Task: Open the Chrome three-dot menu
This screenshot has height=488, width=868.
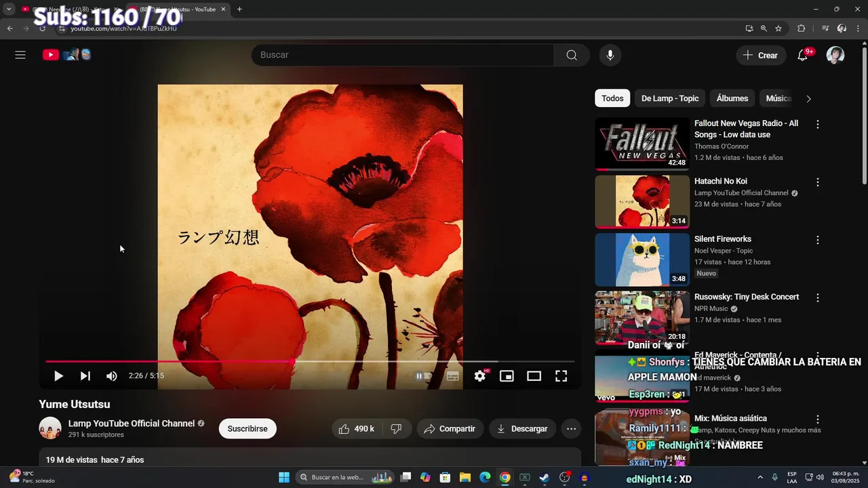Action: [x=858, y=28]
